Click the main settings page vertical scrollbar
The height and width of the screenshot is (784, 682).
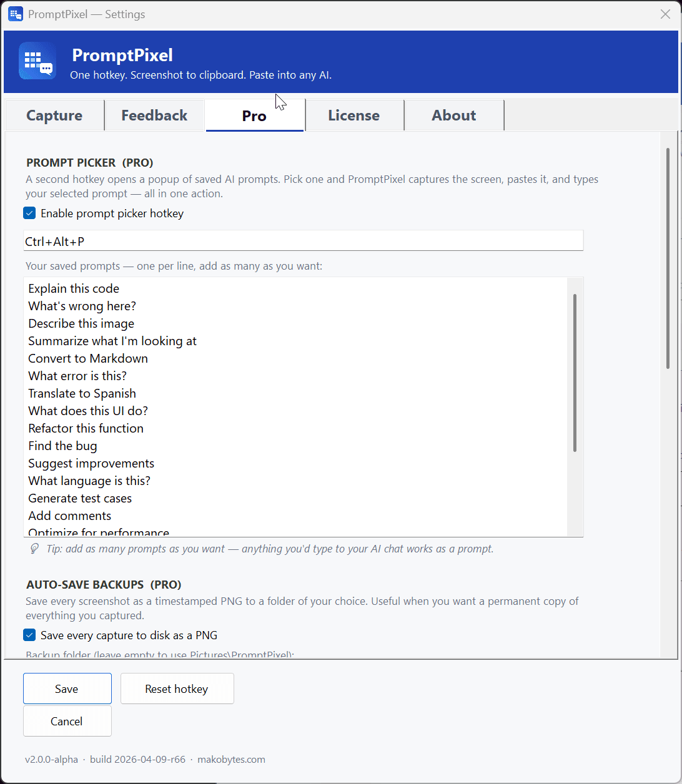click(668, 258)
